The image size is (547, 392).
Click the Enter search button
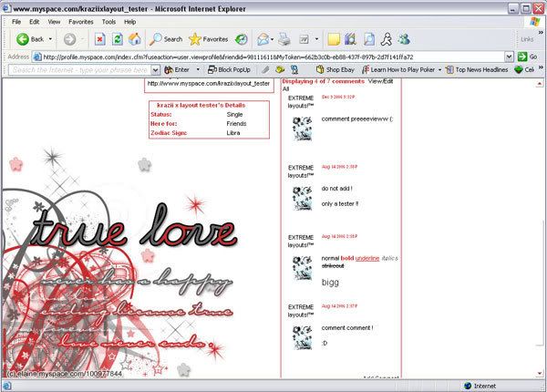coord(177,70)
